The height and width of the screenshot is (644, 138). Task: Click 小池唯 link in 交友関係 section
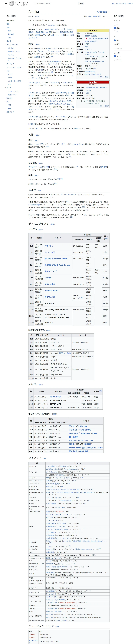point(46,167)
